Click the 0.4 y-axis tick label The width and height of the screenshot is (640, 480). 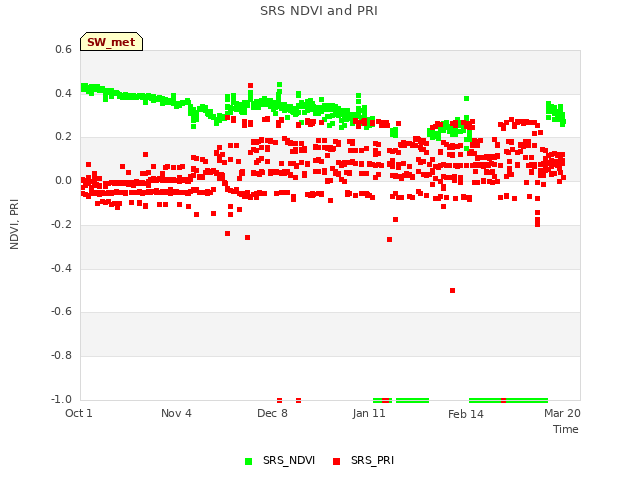pyautogui.click(x=63, y=93)
